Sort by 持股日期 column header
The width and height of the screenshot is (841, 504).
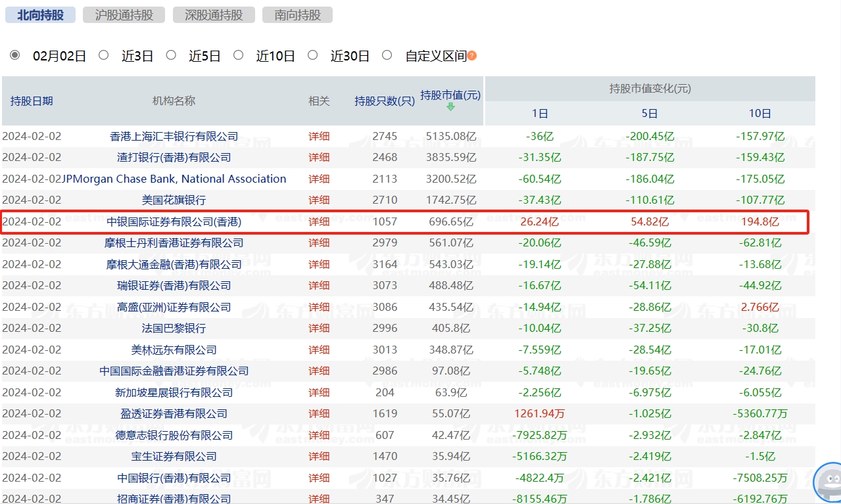pyautogui.click(x=32, y=101)
